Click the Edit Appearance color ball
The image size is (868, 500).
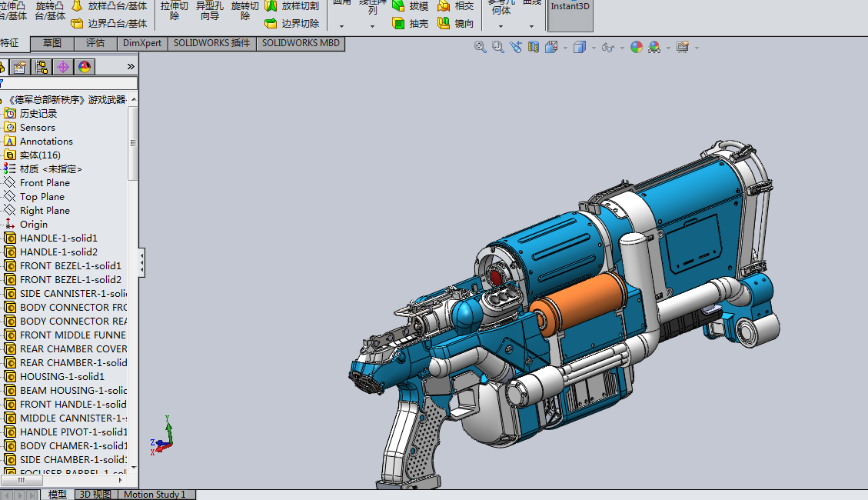(x=636, y=47)
